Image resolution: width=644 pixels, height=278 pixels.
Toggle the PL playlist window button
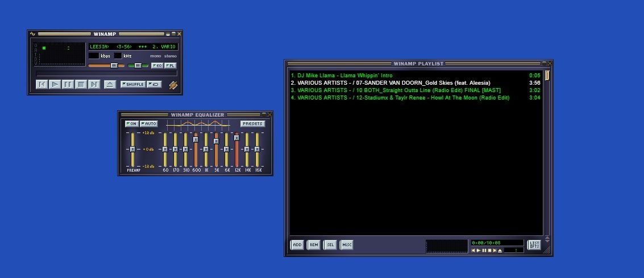pos(171,66)
